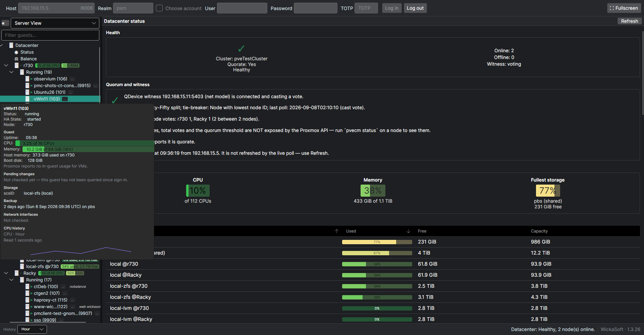Screen dimensions: 644x335
Task: Select the observium (106) guest
Action: (x=50, y=79)
